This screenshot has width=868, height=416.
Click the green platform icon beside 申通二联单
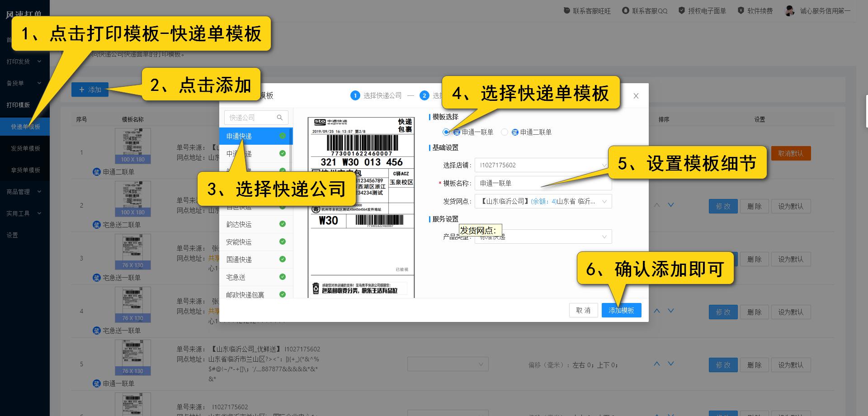click(97, 172)
